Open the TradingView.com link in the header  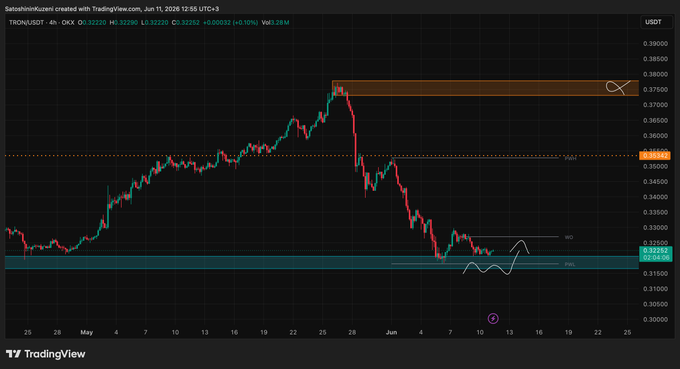coord(116,9)
